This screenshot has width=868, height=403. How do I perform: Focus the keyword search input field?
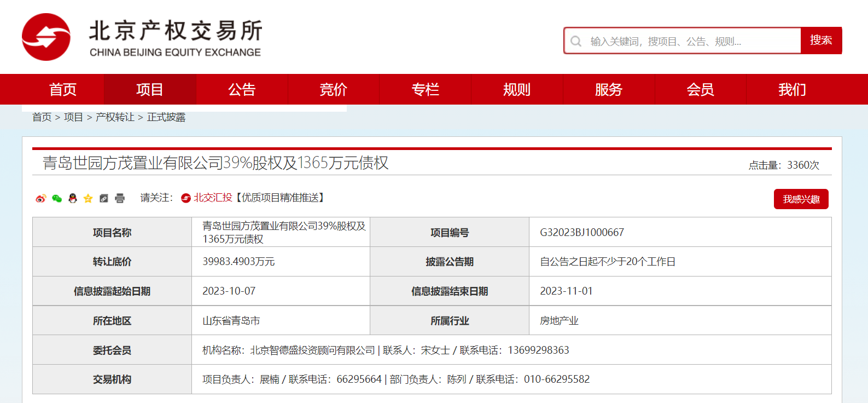pyautogui.click(x=692, y=41)
